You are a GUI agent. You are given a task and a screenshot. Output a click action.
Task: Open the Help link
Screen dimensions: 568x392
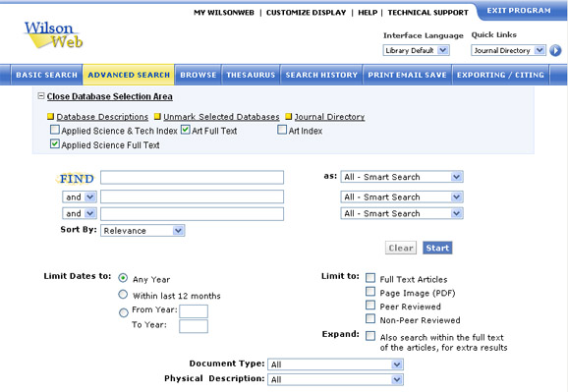(x=368, y=13)
